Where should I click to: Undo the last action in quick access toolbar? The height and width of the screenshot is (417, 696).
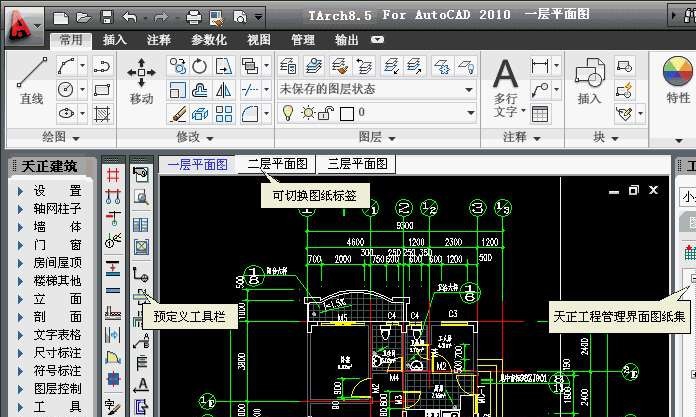point(130,18)
